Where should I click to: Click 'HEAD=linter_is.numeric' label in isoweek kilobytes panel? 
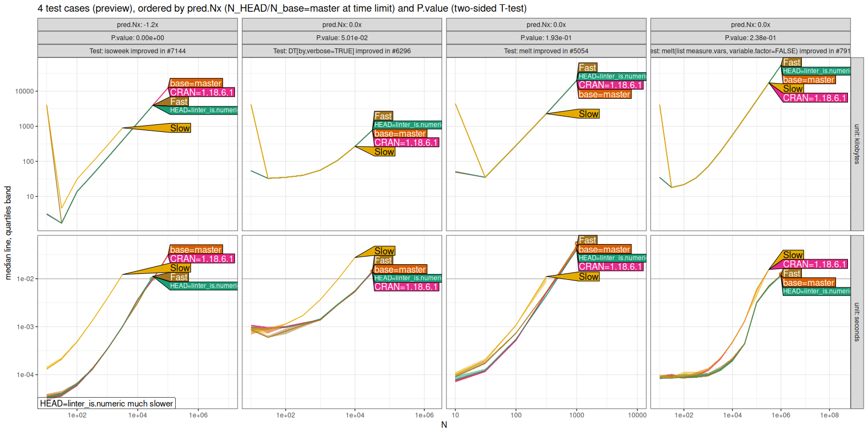[x=203, y=110]
